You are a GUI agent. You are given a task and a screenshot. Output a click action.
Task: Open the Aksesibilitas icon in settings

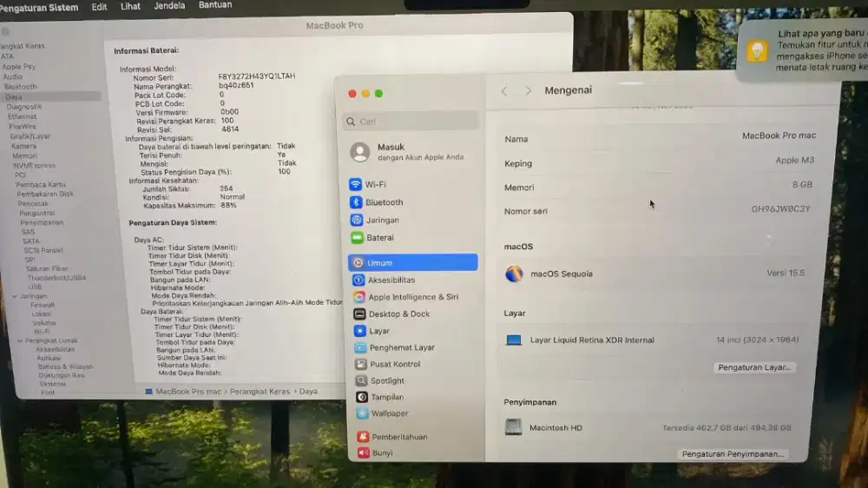pos(358,280)
